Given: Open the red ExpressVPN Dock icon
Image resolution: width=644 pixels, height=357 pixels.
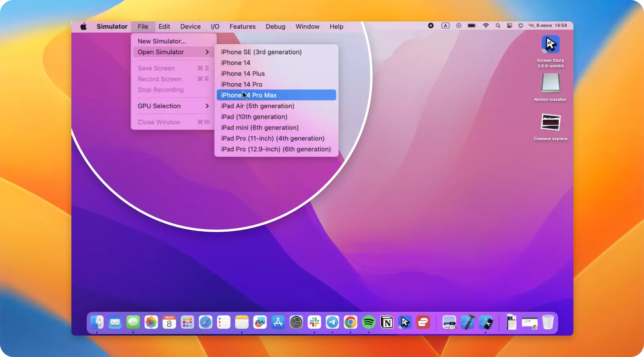Looking at the screenshot, I should click(423, 322).
